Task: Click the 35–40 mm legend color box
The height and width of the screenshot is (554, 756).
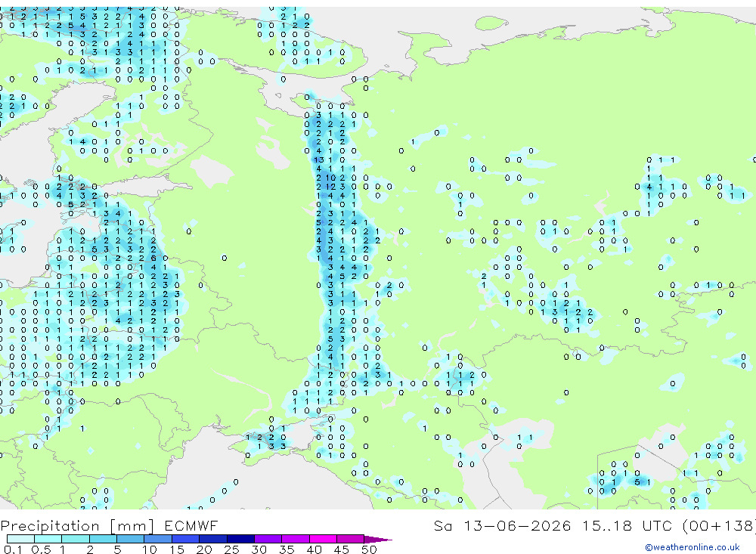Action: [296, 539]
